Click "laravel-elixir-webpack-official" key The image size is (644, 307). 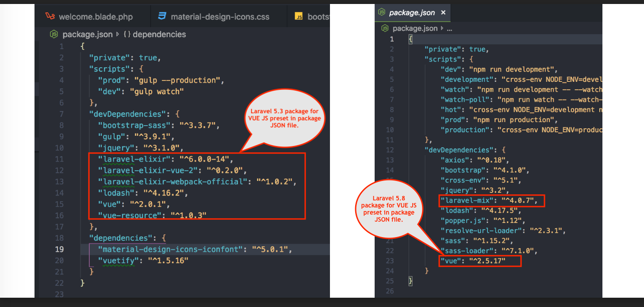pos(172,182)
